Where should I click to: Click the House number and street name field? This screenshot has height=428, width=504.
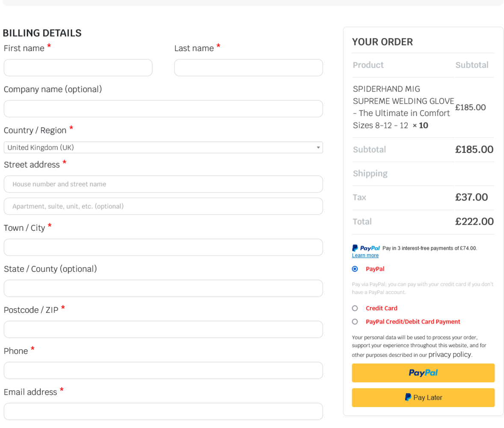tap(163, 184)
